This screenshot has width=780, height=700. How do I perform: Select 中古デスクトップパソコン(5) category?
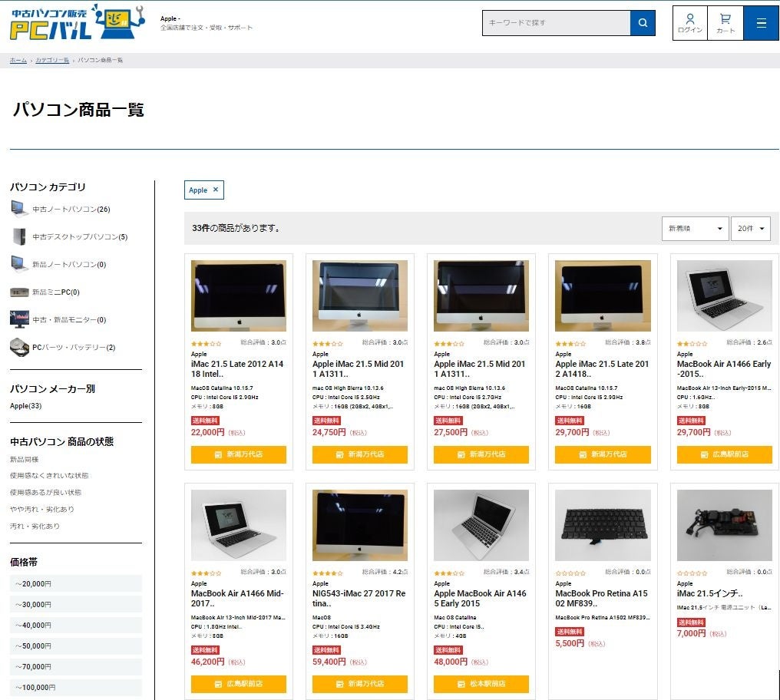pos(80,237)
